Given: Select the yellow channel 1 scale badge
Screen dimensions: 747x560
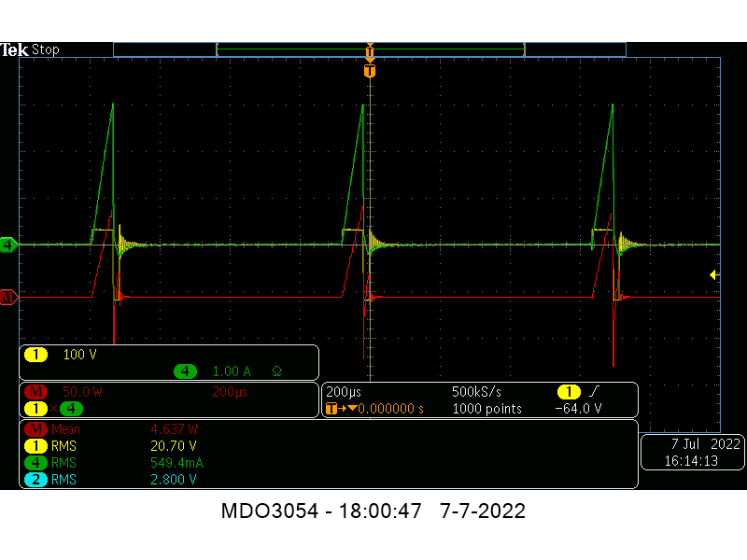Looking at the screenshot, I should [35, 356].
